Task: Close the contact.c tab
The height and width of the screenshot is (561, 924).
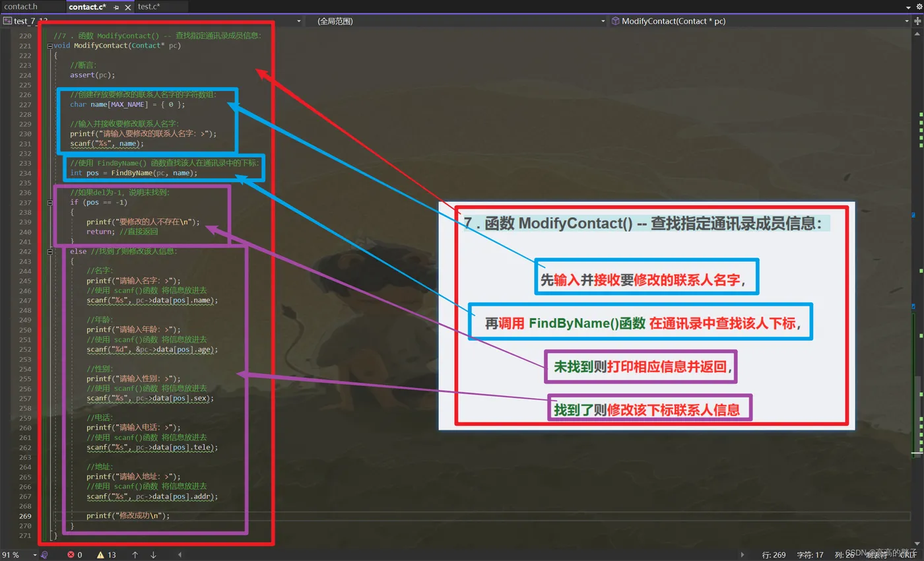Action: tap(128, 7)
